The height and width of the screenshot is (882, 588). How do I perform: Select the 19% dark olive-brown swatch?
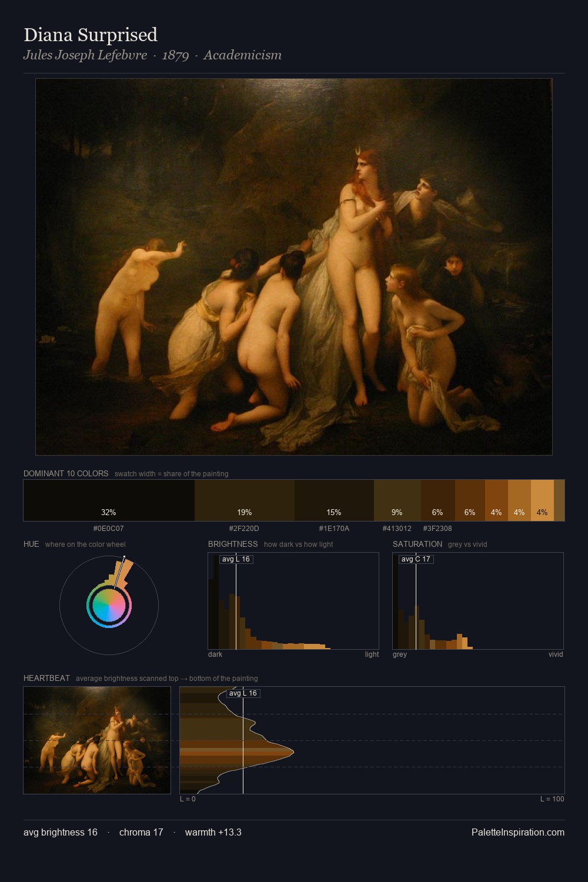pyautogui.click(x=245, y=500)
